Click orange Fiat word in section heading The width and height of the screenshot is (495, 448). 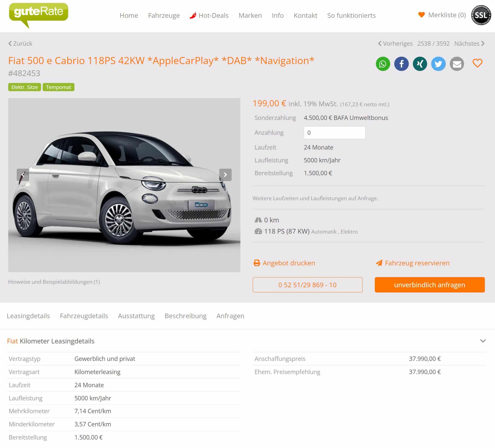pyautogui.click(x=12, y=341)
